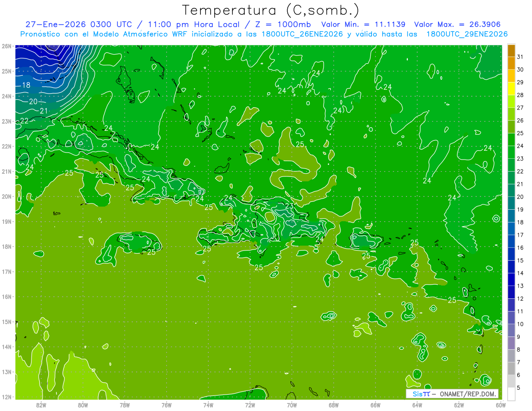Click the 20N latitude axis label
The height and width of the screenshot is (411, 532).
tap(7, 196)
